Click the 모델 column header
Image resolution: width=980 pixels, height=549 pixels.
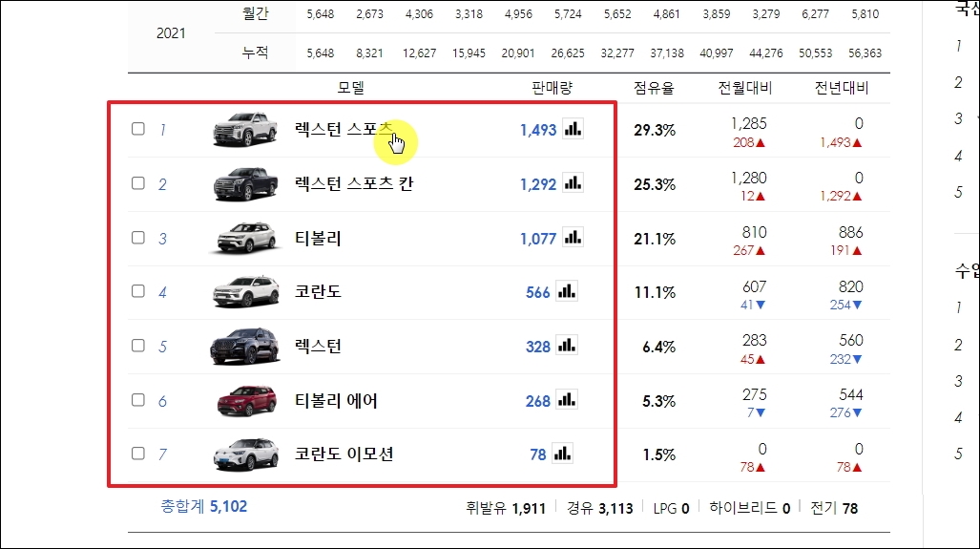click(x=350, y=88)
